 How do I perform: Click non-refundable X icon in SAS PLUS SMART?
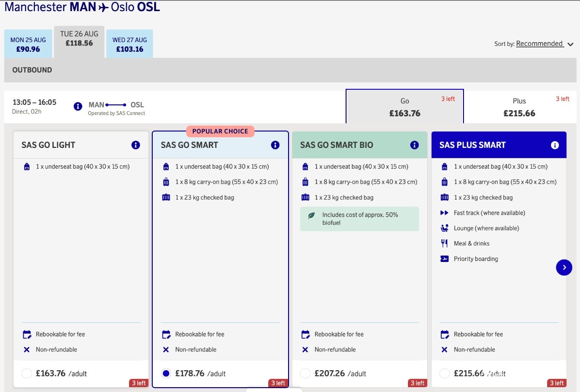(445, 349)
